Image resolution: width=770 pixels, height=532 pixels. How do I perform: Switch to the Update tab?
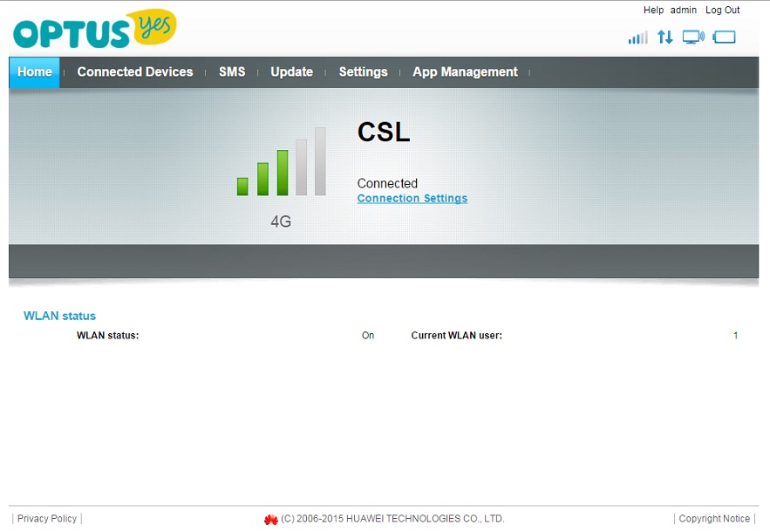click(x=292, y=72)
